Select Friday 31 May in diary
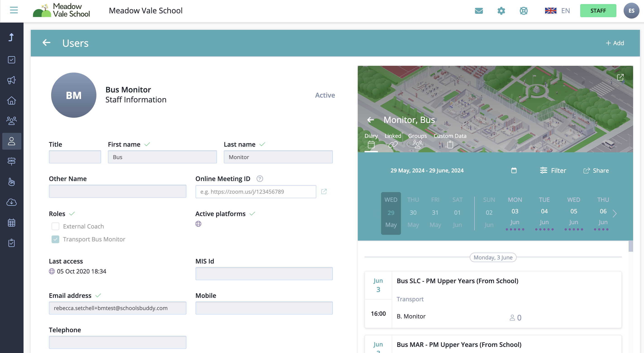The height and width of the screenshot is (353, 644). click(435, 213)
